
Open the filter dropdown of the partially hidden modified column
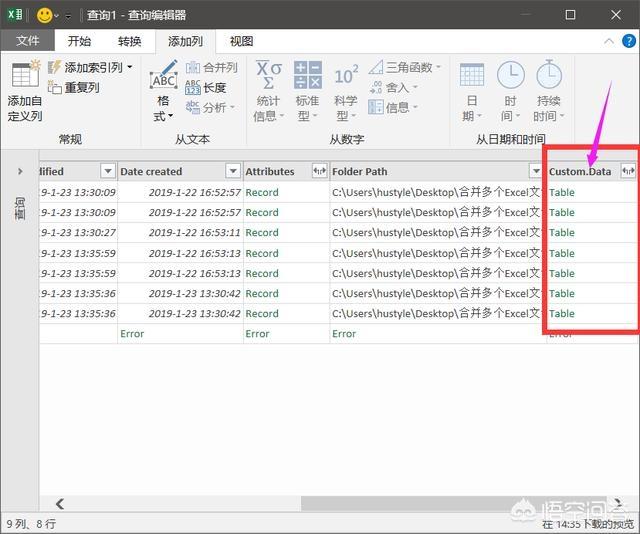point(108,171)
